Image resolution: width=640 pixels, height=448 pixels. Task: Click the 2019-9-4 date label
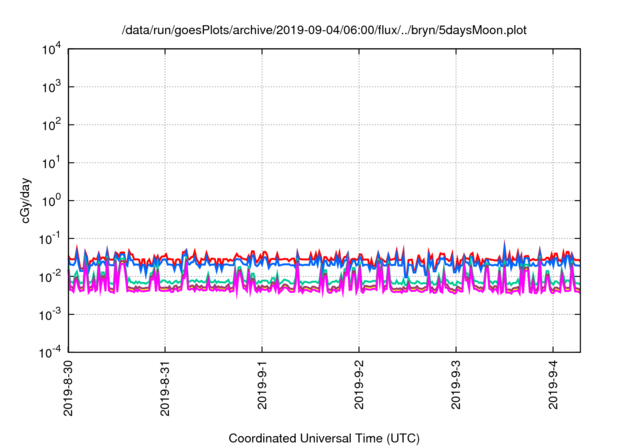point(553,385)
